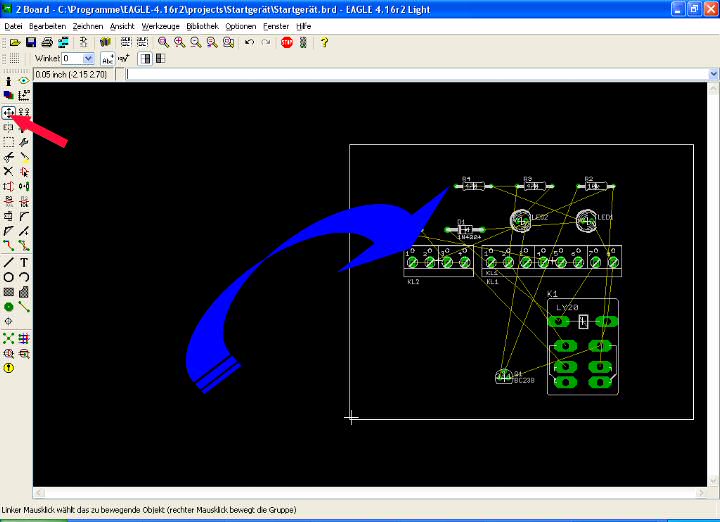Toggle the grid settings icon
720x522 pixels.
coord(9,59)
